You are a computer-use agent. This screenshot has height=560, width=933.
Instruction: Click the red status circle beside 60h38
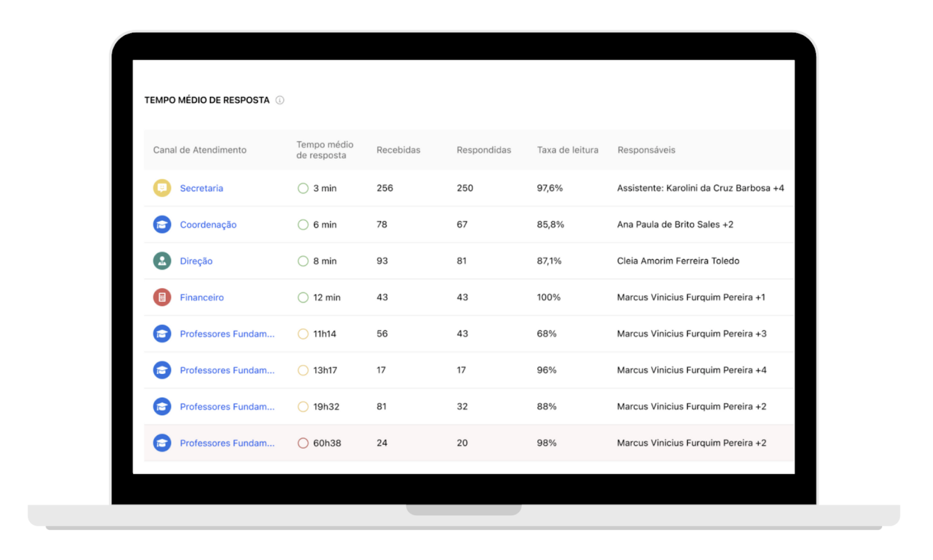[x=303, y=443]
